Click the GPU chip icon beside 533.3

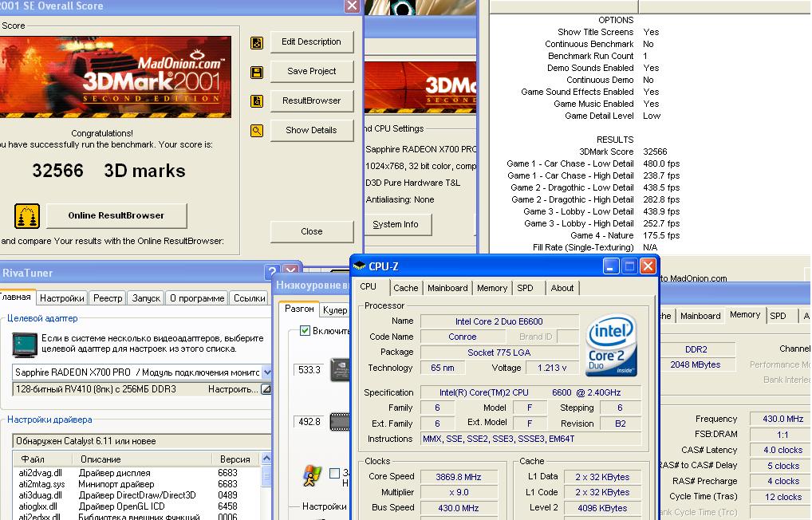coord(340,370)
